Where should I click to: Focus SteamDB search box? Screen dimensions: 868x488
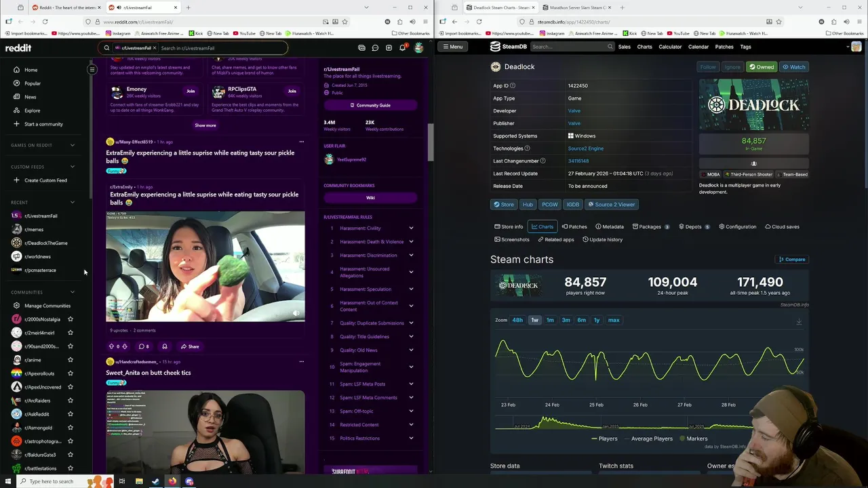(x=572, y=47)
